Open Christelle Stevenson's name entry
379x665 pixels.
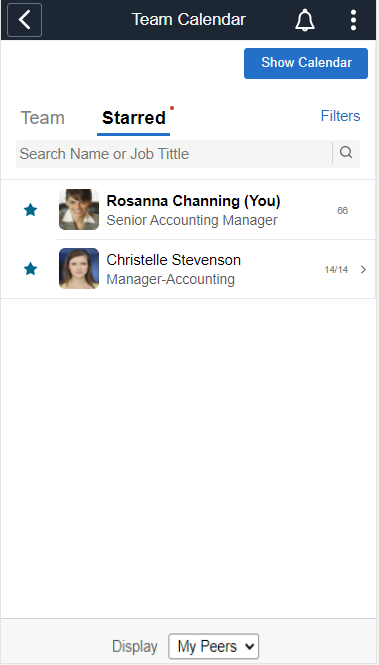point(173,260)
